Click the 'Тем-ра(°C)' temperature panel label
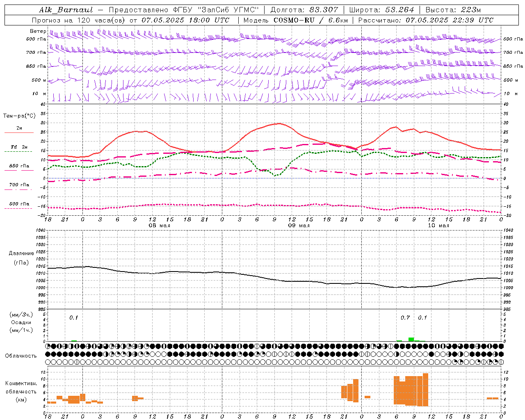Screen dimensions: 525x420 19,116
